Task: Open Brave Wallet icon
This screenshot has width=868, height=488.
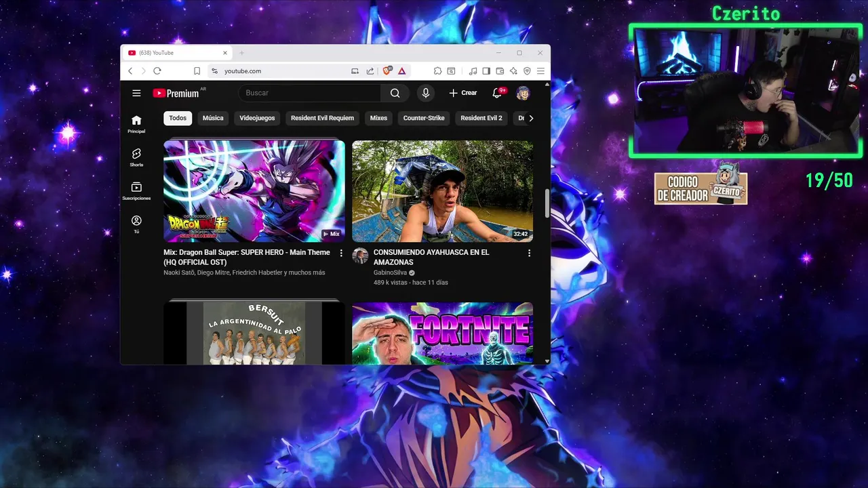Action: click(500, 70)
